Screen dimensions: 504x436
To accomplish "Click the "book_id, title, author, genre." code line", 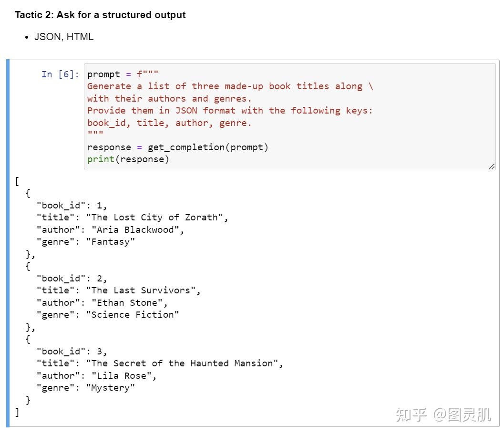I will point(169,123).
